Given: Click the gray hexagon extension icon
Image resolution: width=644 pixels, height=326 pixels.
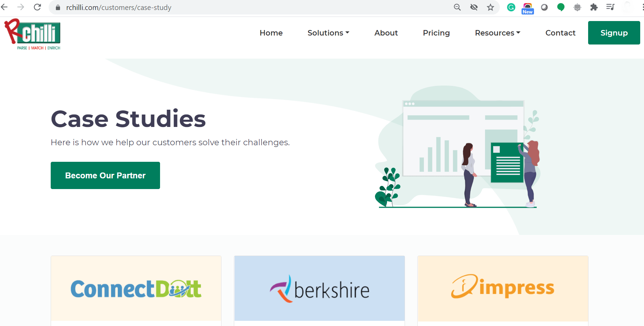Looking at the screenshot, I should click(x=577, y=7).
